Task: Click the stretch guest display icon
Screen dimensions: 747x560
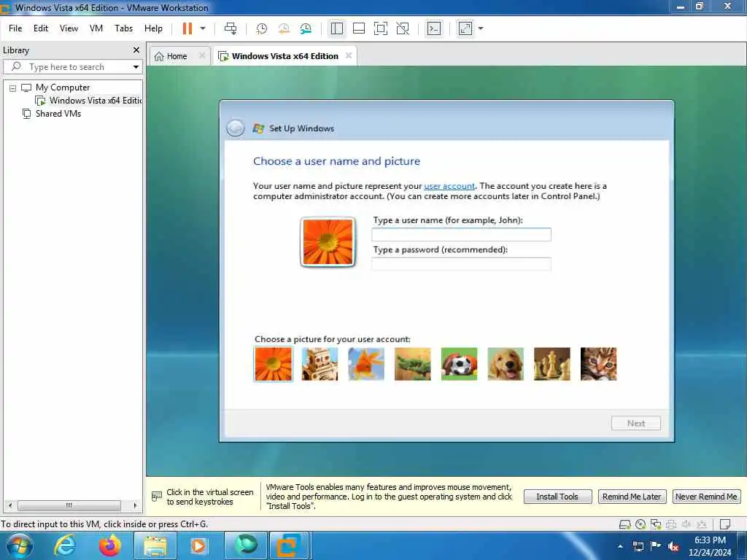Action: [465, 28]
